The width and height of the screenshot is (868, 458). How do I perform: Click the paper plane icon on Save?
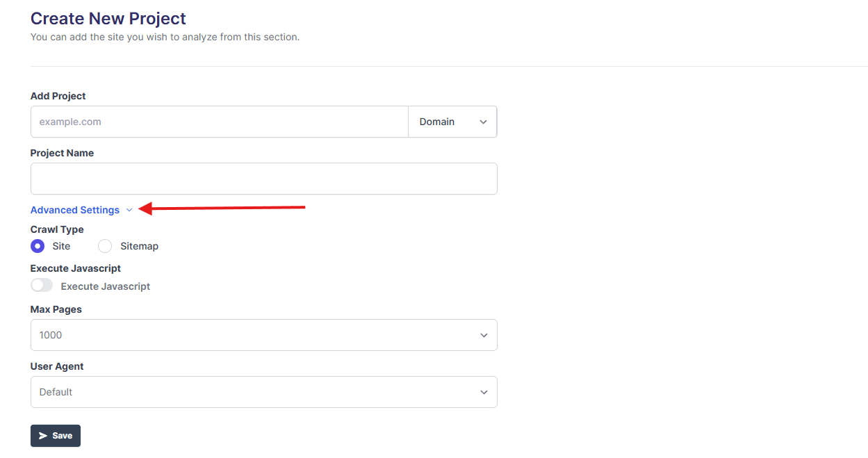[x=43, y=436]
